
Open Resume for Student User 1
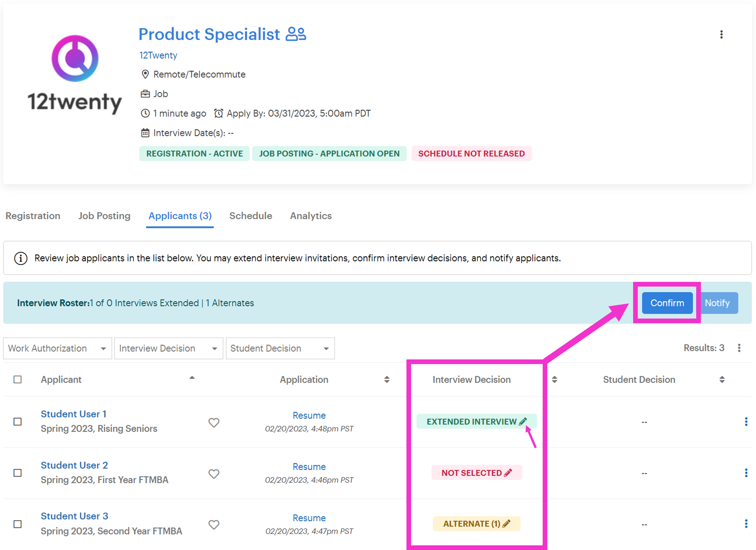coord(309,415)
